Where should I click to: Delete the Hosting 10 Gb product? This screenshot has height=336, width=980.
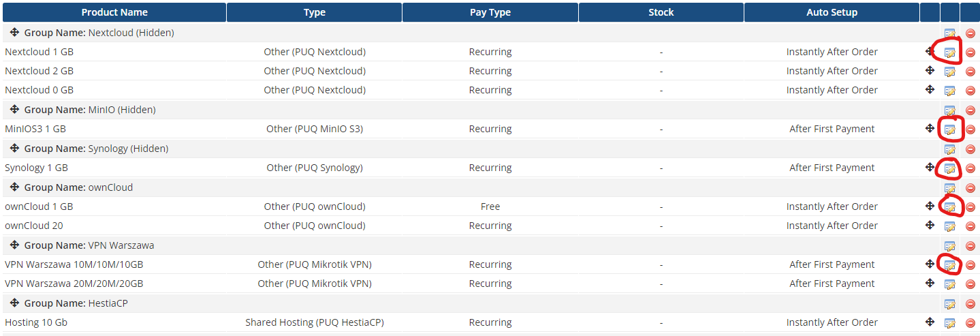970,323
